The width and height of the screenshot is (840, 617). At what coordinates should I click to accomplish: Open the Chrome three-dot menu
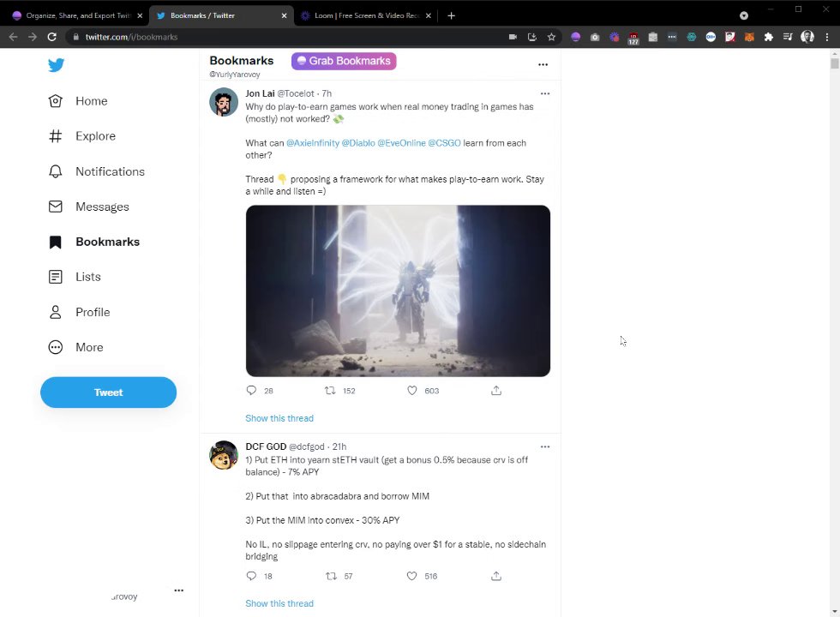point(827,37)
